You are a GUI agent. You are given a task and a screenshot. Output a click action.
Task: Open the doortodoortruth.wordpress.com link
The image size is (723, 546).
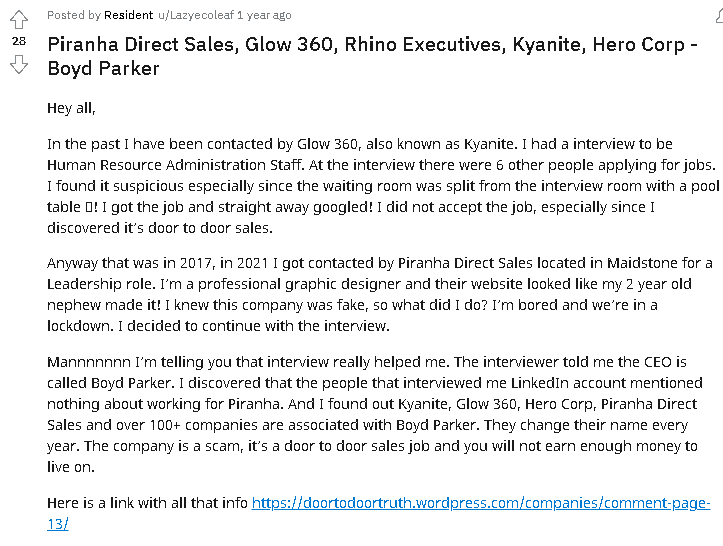click(480, 503)
